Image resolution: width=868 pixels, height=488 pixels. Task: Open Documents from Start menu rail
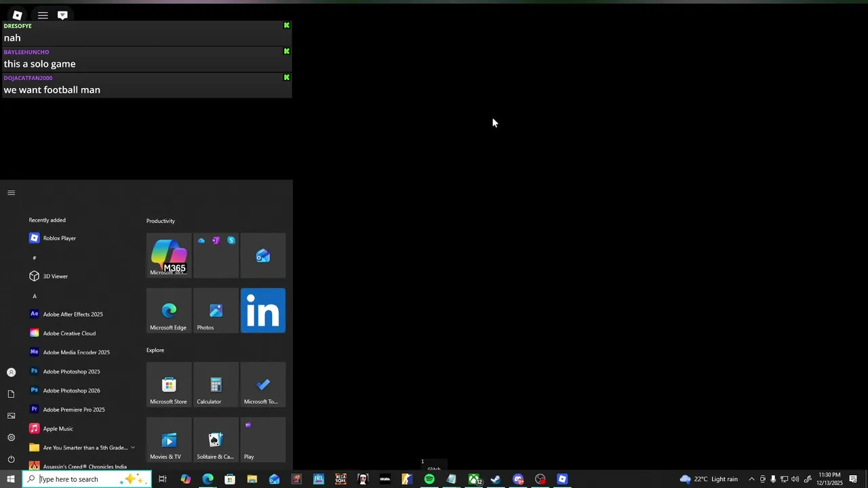point(11,394)
